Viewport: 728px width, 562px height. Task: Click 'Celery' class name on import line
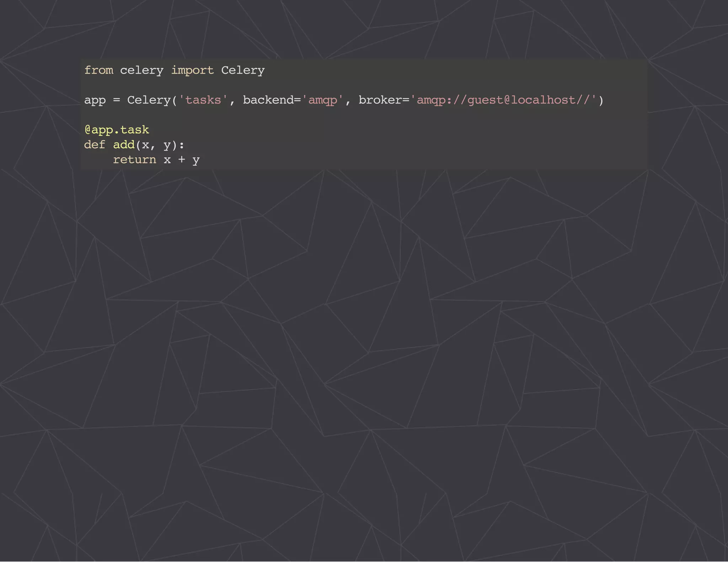(x=243, y=70)
